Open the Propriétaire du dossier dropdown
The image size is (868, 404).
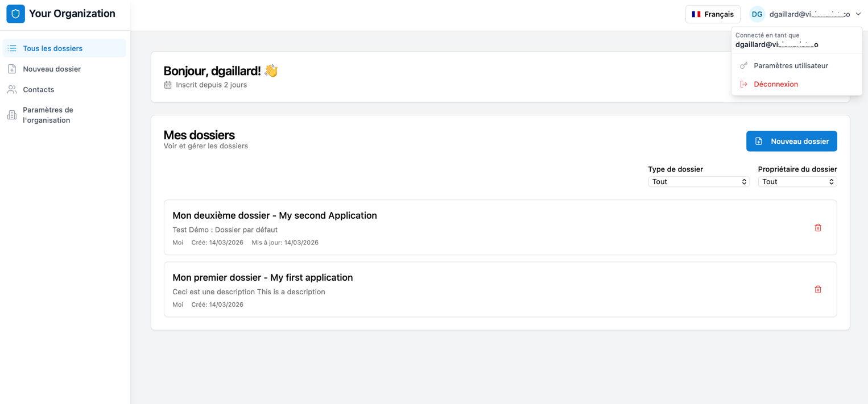click(797, 181)
